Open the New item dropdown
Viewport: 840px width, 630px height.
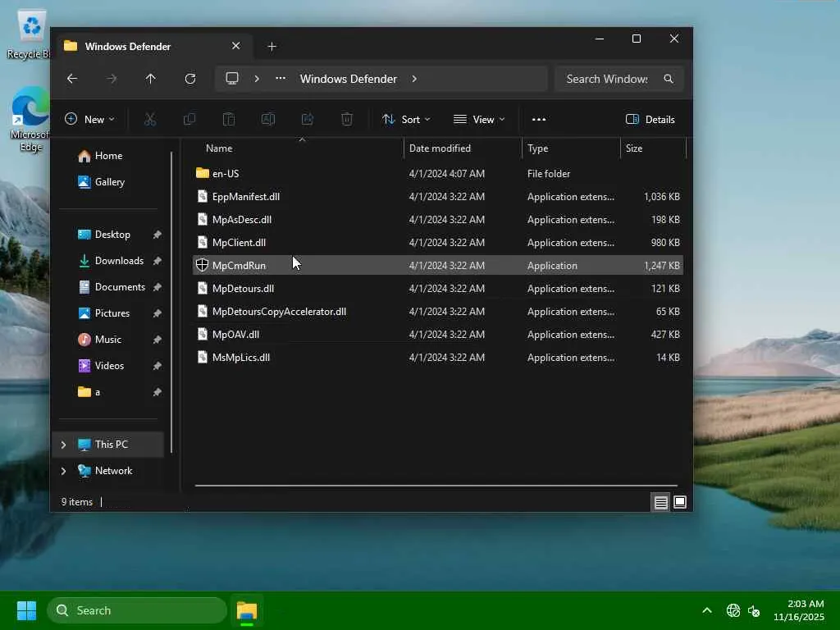click(89, 120)
